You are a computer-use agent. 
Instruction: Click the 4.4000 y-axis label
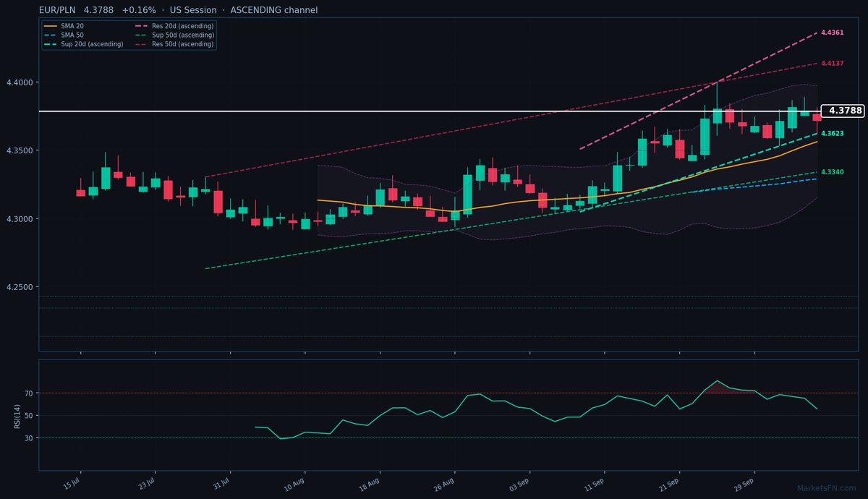click(20, 82)
